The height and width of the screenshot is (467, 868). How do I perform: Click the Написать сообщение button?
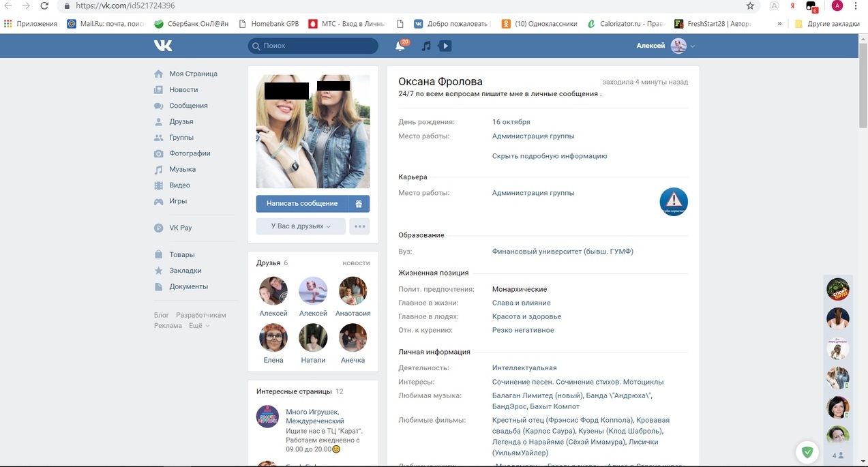pos(302,203)
